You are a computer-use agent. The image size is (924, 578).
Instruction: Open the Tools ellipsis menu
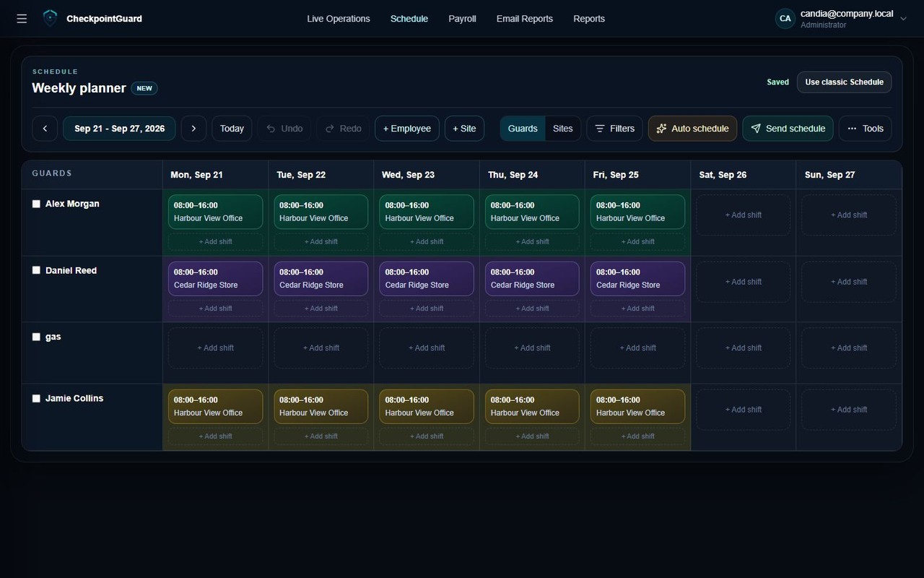865,129
